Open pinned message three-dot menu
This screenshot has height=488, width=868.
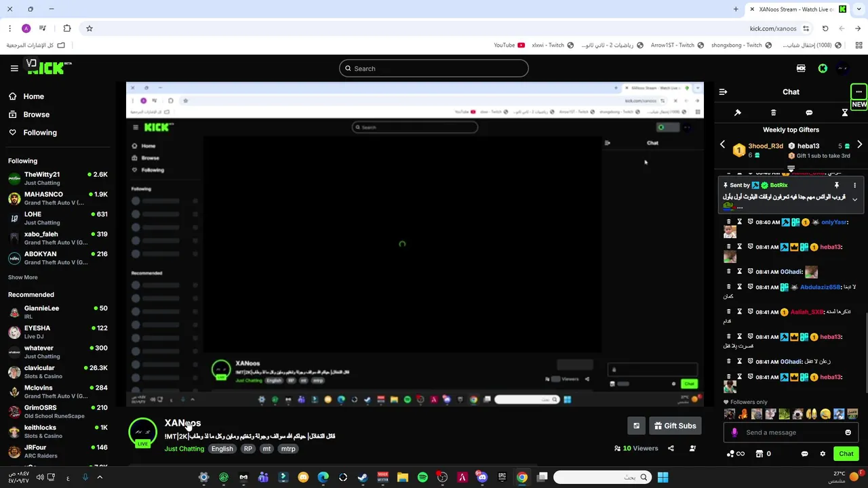pos(854,185)
